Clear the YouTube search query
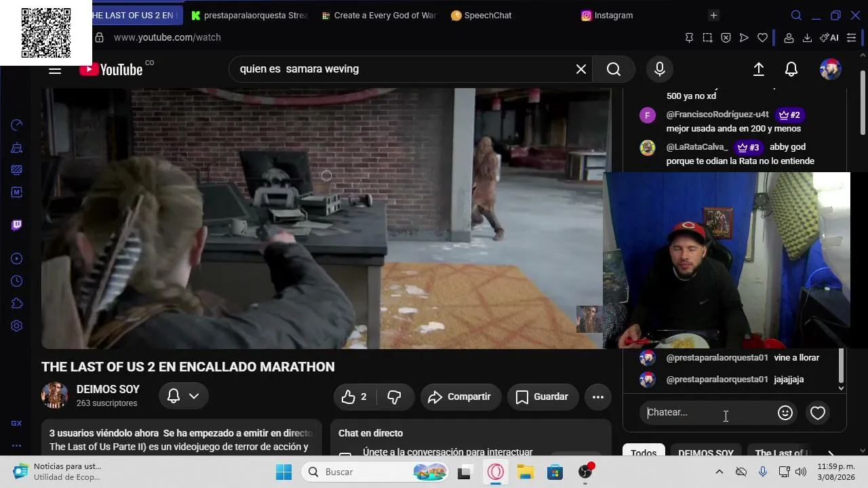This screenshot has height=488, width=868. click(x=581, y=69)
